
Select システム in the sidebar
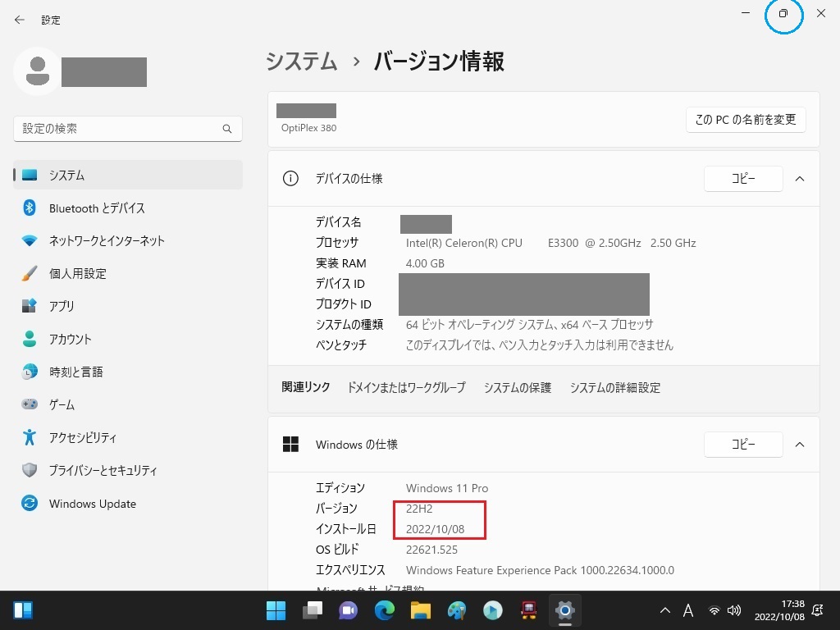click(x=127, y=176)
